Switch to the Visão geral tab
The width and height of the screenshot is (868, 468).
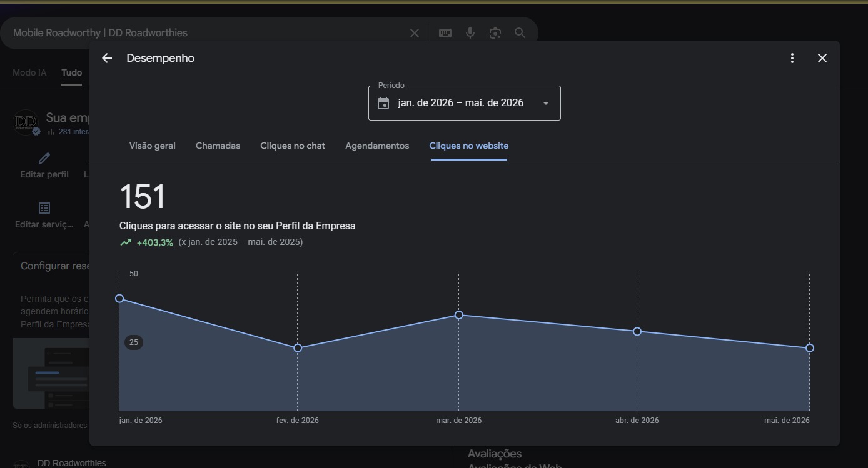(153, 146)
